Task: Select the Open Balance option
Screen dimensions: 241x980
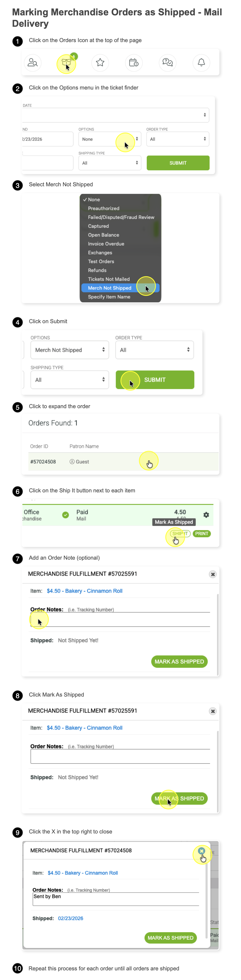Action: (x=104, y=235)
